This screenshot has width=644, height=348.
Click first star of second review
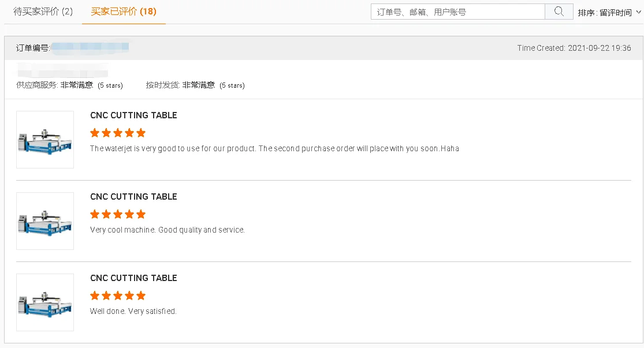click(x=95, y=214)
